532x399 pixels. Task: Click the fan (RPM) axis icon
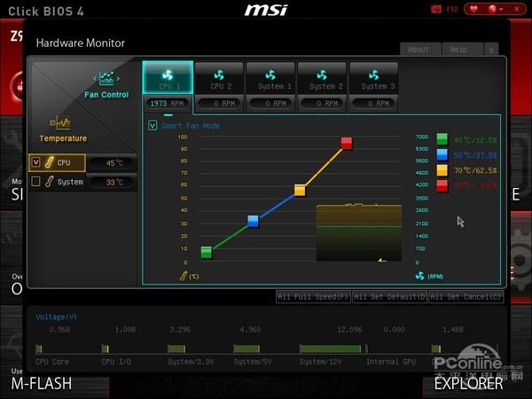[420, 276]
